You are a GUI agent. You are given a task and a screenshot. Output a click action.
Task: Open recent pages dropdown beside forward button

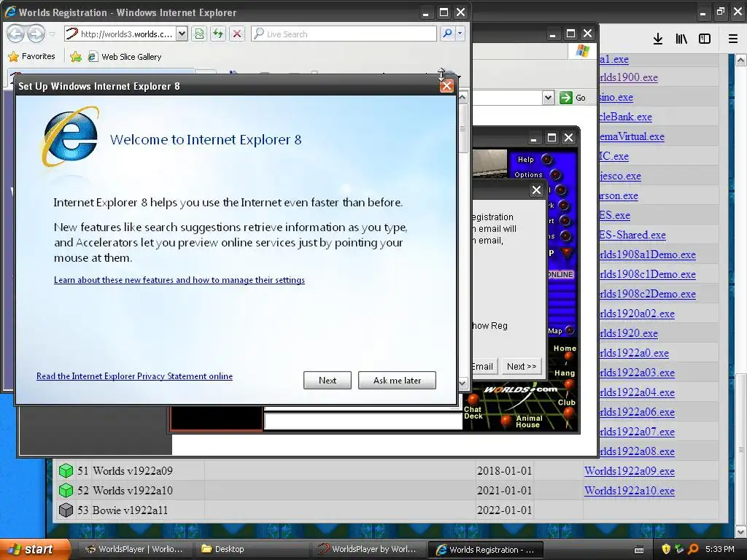pyautogui.click(x=52, y=34)
